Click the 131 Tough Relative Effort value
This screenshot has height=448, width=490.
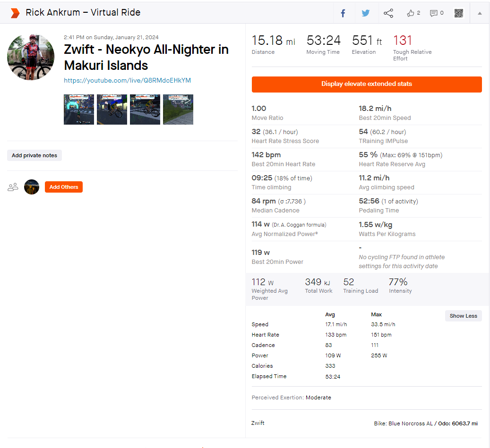(403, 40)
